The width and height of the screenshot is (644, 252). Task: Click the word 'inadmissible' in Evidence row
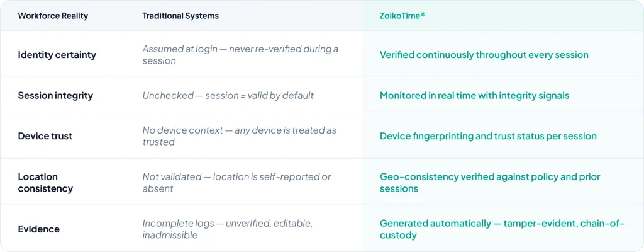coord(170,235)
